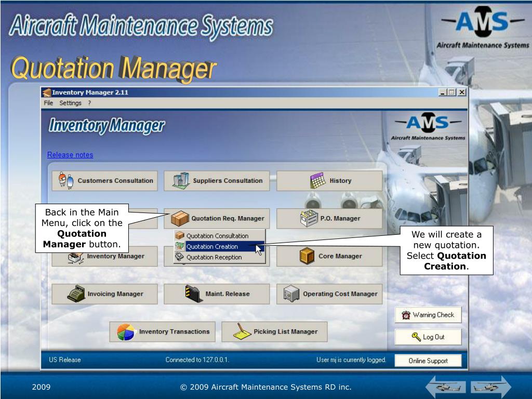The image size is (532, 399).
Task: Open Picking List Manager via its icon
Action: pyautogui.click(x=242, y=331)
